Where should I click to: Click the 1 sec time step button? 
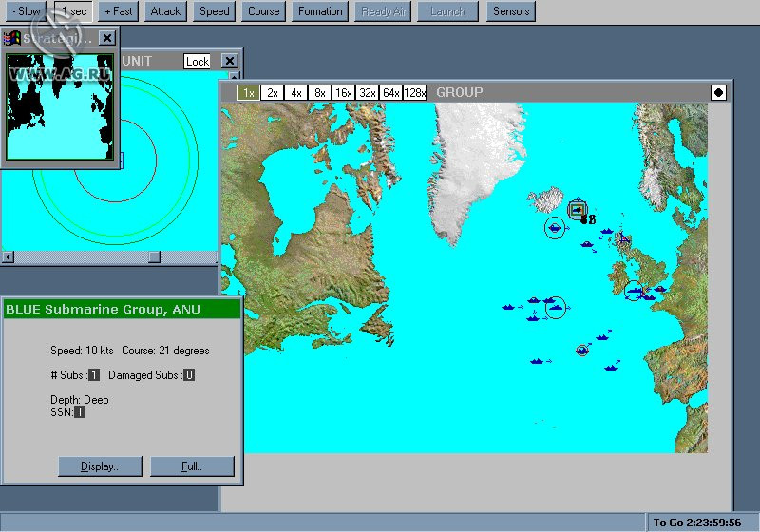pyautogui.click(x=74, y=11)
